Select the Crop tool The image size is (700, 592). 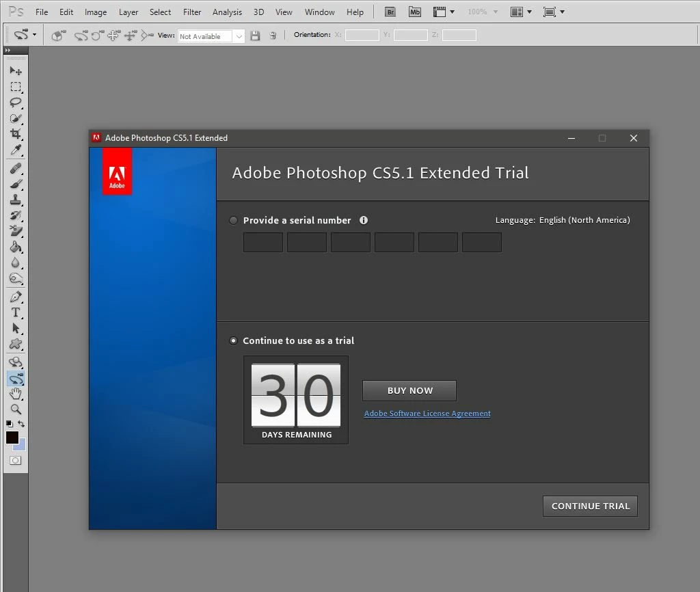click(x=16, y=134)
